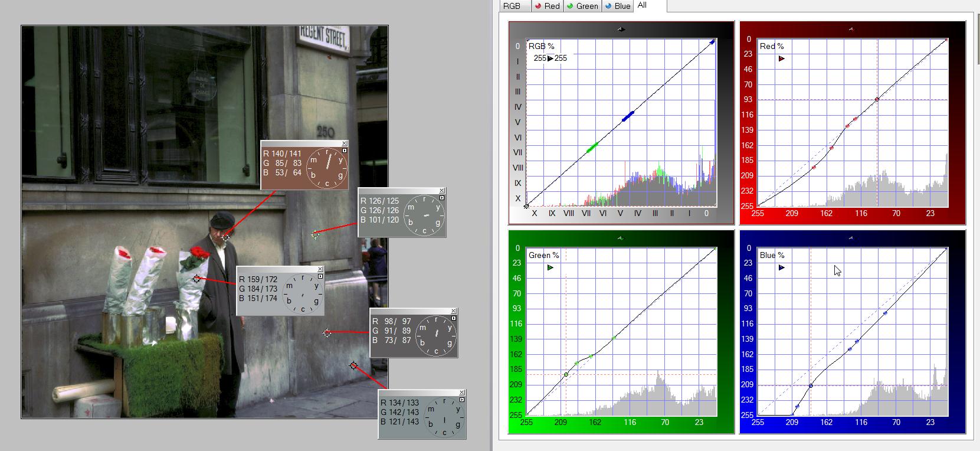The image size is (980, 451).
Task: Close the R 126/125 sample panel
Action: (x=442, y=191)
